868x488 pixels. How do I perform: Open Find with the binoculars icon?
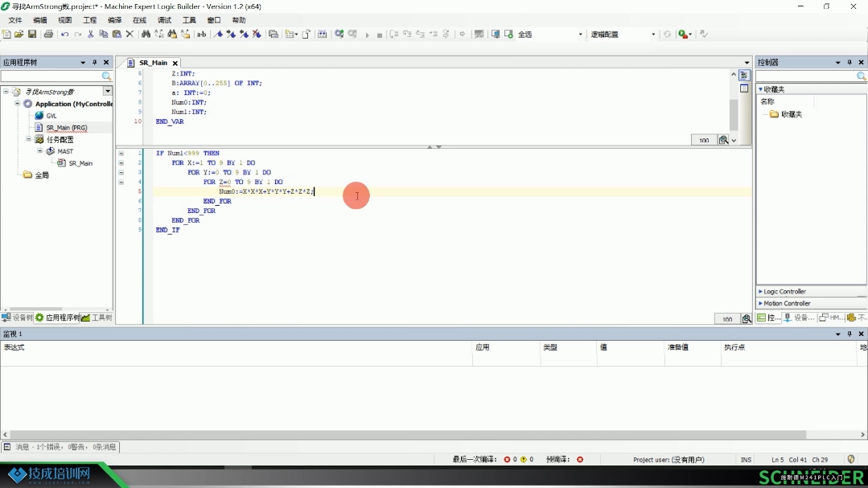tap(146, 35)
